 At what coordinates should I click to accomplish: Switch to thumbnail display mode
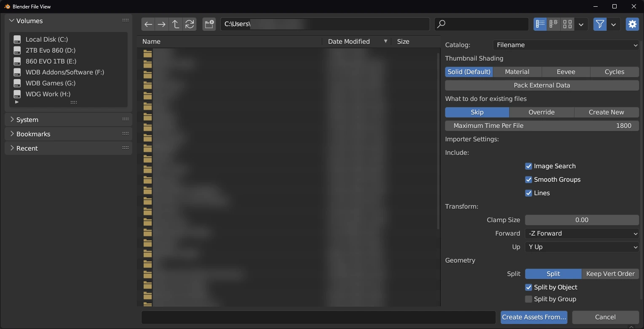(x=567, y=24)
